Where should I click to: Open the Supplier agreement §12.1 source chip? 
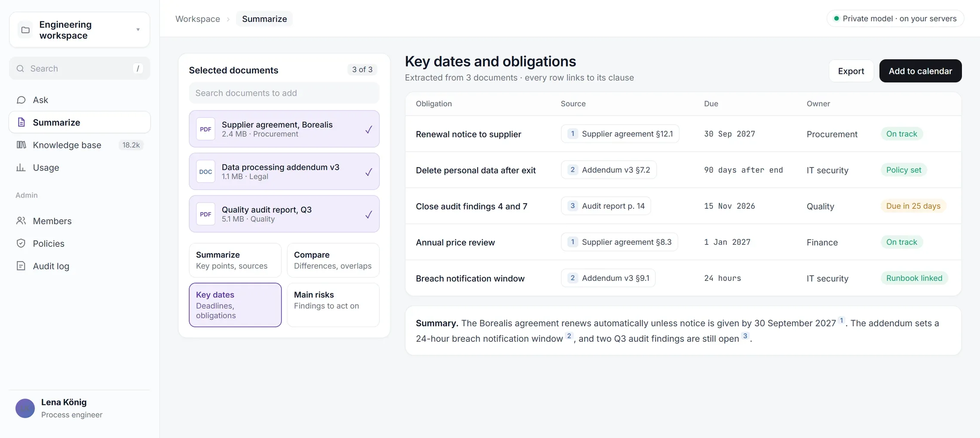pos(620,134)
